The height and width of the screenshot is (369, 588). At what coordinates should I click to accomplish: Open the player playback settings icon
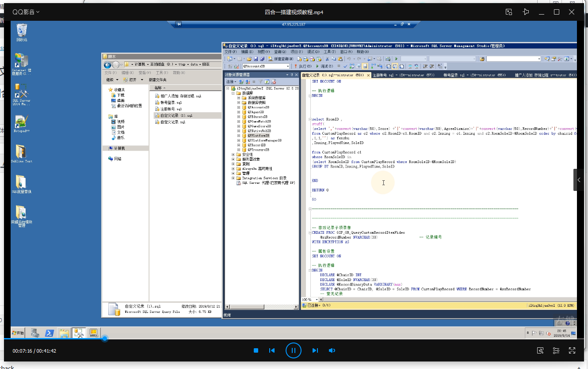(556, 350)
